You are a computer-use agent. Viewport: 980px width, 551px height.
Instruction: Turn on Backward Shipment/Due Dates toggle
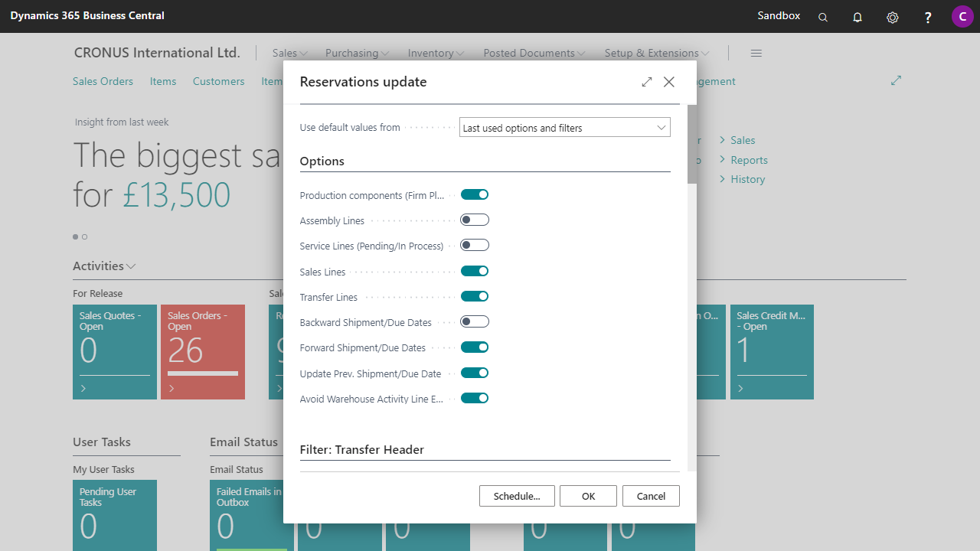(475, 322)
